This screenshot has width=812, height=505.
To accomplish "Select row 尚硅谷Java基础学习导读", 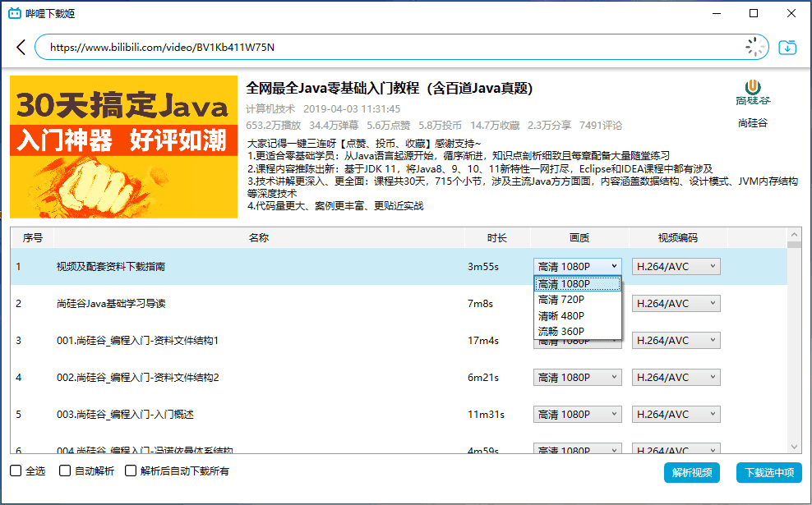I will tap(399, 303).
